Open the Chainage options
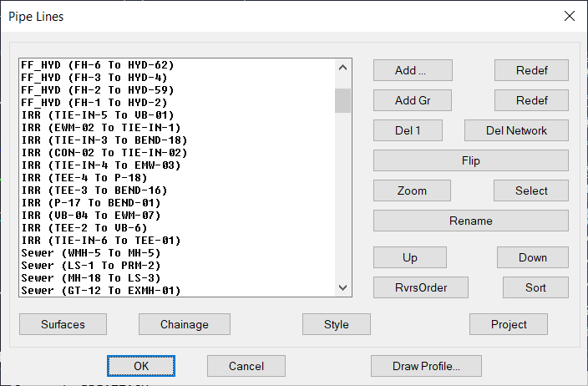Viewport: 588px width, 386px height. (x=184, y=324)
